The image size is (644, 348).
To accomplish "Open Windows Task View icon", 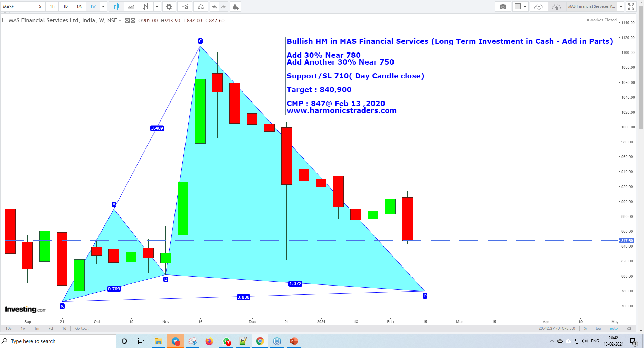I will tap(141, 341).
